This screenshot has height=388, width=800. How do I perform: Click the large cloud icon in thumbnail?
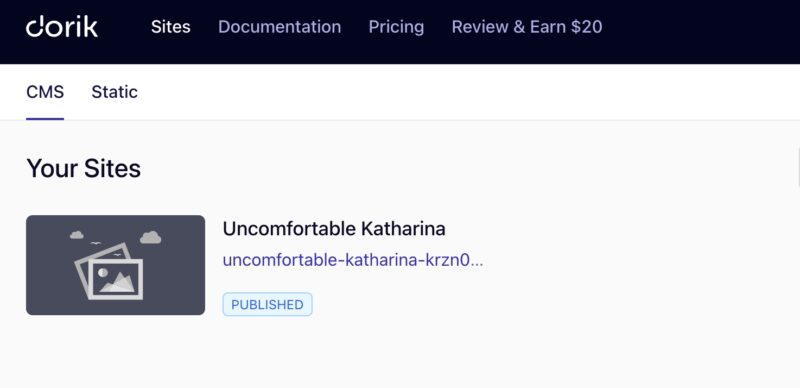click(151, 237)
